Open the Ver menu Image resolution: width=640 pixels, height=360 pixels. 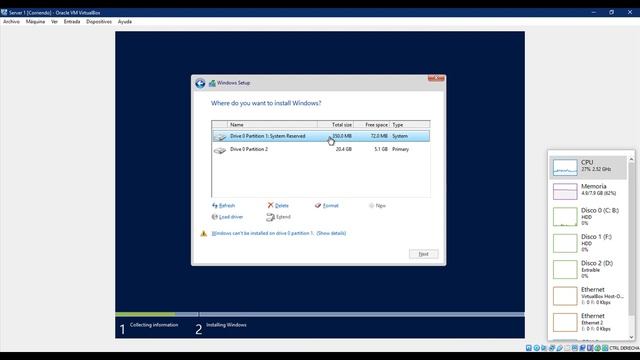click(54, 22)
